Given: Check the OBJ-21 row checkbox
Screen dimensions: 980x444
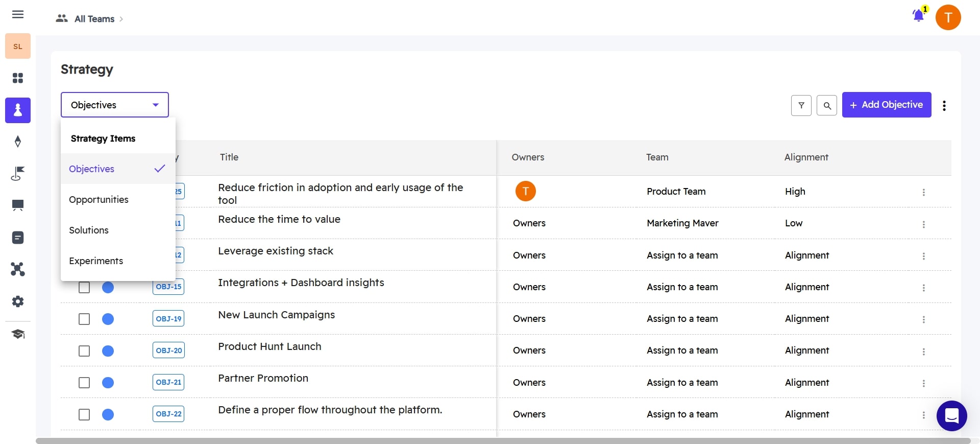Looking at the screenshot, I should coord(84,383).
